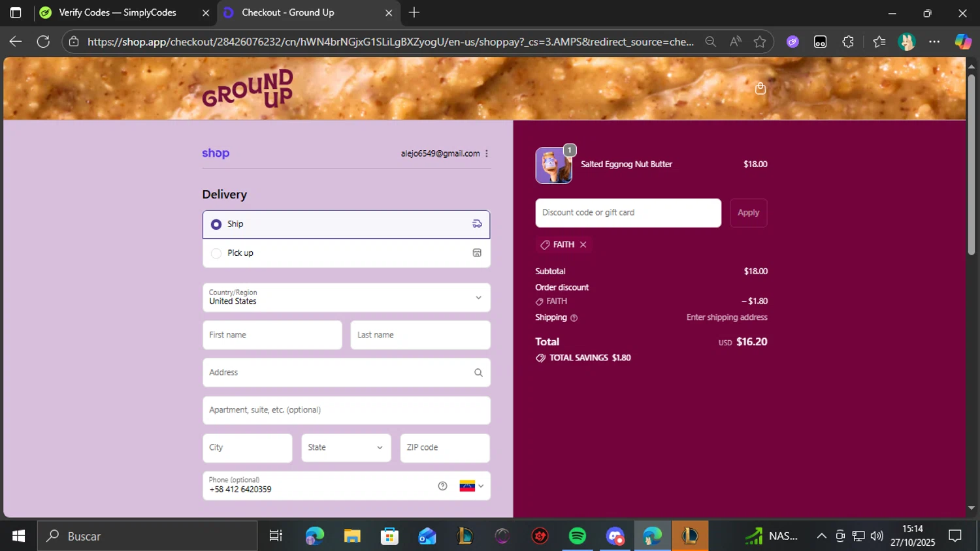This screenshot has width=980, height=551.
Task: Select the Pick up delivery option
Action: pos(346,253)
